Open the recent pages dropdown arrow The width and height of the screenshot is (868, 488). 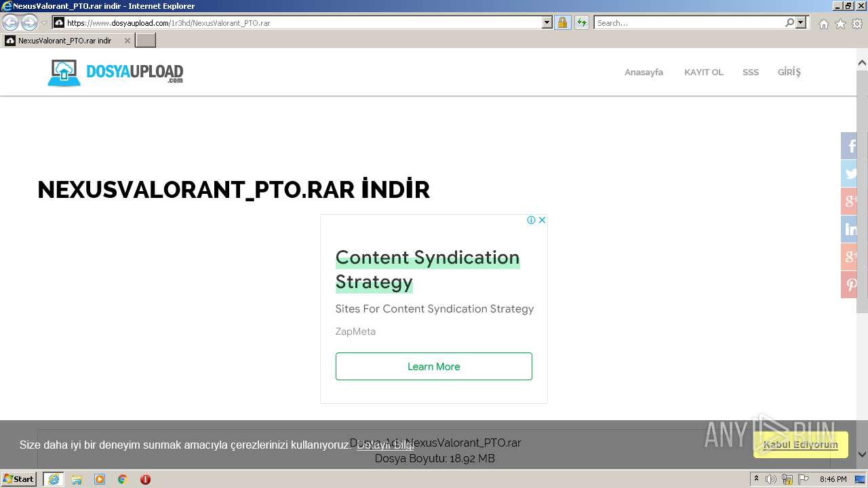tap(44, 23)
